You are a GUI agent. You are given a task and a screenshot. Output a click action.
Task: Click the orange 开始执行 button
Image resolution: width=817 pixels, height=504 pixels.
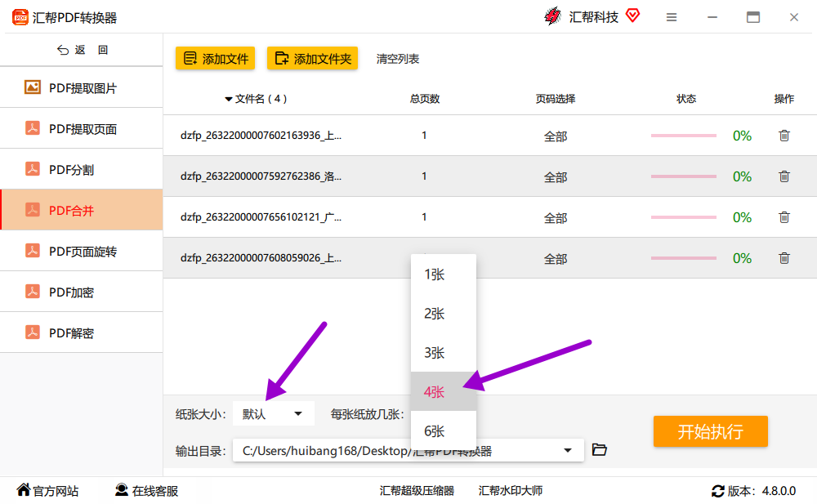point(710,431)
